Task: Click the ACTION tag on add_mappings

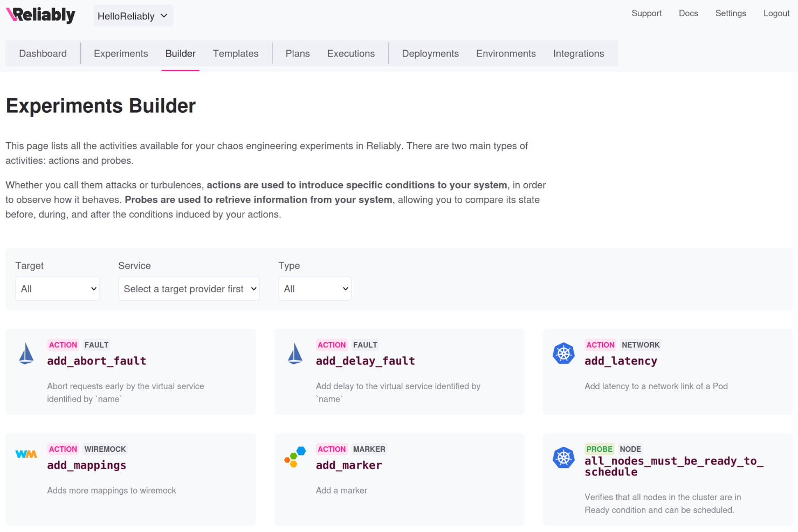Action: (63, 449)
